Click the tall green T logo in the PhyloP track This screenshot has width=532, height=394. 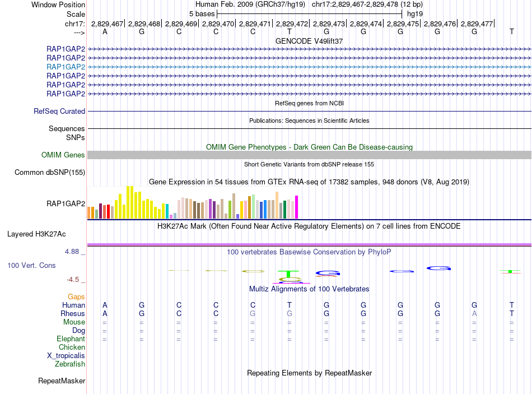pyautogui.click(x=288, y=274)
